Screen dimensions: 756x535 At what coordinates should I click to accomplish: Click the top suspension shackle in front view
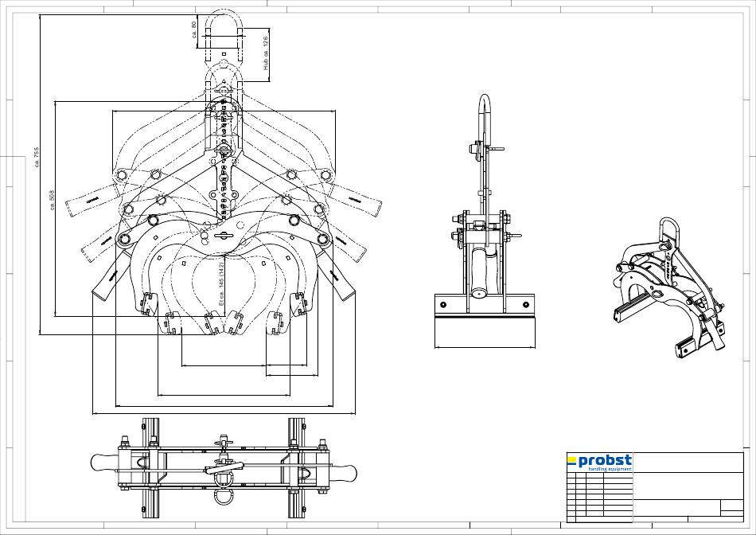[224, 35]
